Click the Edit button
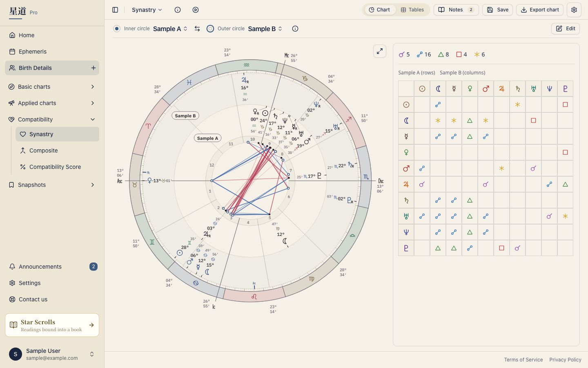This screenshot has width=588, height=368. 566,29
